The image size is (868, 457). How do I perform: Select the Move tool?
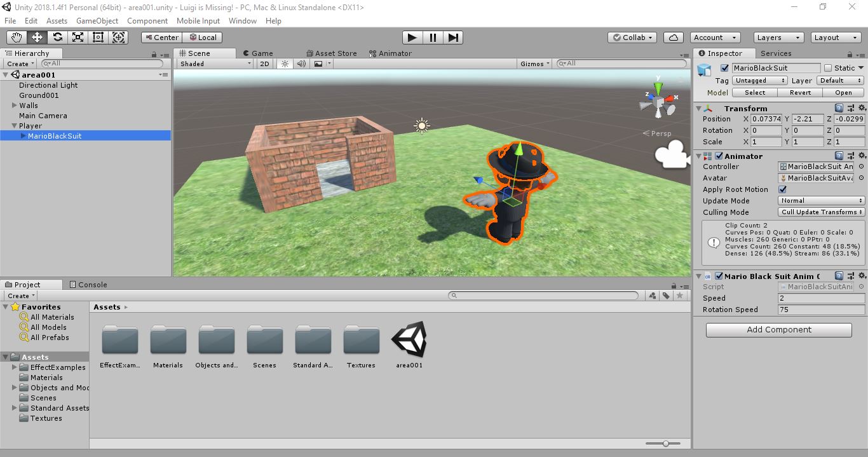point(36,38)
